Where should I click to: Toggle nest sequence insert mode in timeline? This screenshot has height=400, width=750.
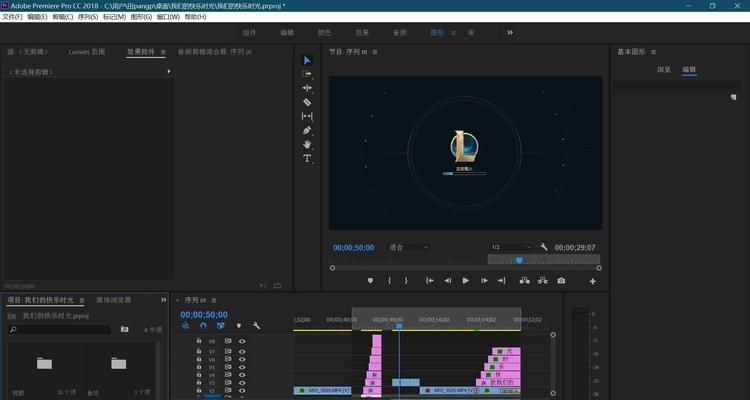(x=186, y=326)
